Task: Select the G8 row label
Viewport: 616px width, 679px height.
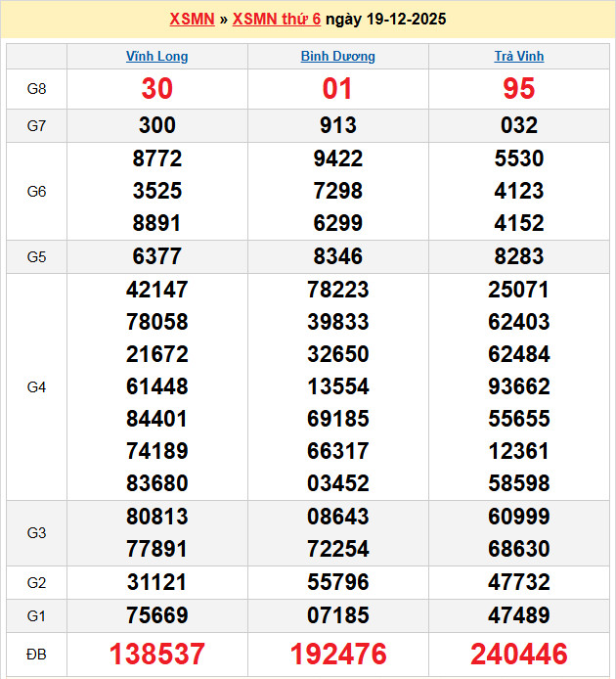Action: point(36,89)
